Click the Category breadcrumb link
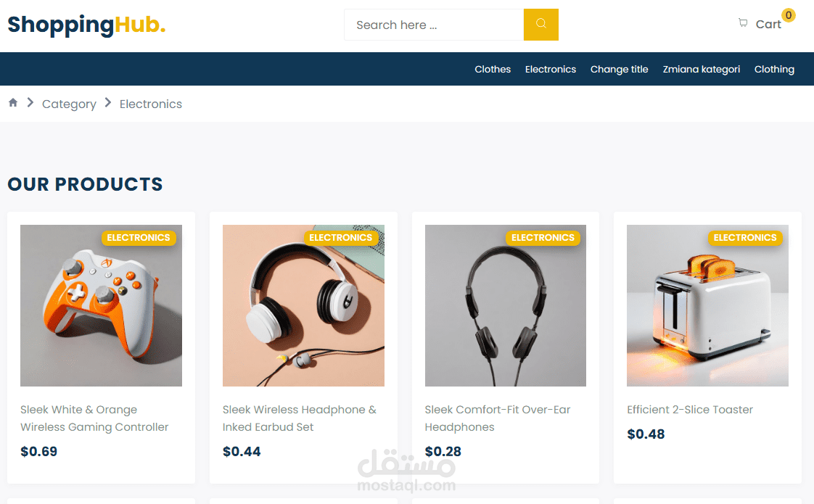Viewport: 814px width, 504px height. [x=69, y=104]
